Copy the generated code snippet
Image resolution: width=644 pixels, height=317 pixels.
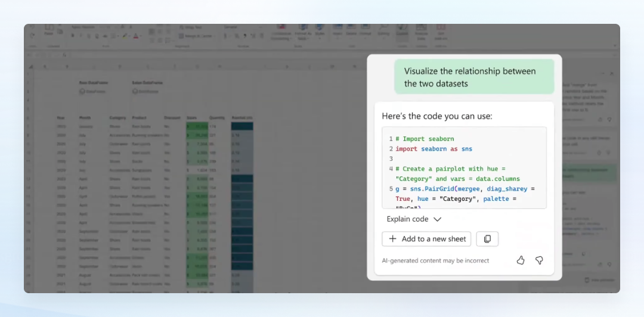(487, 239)
